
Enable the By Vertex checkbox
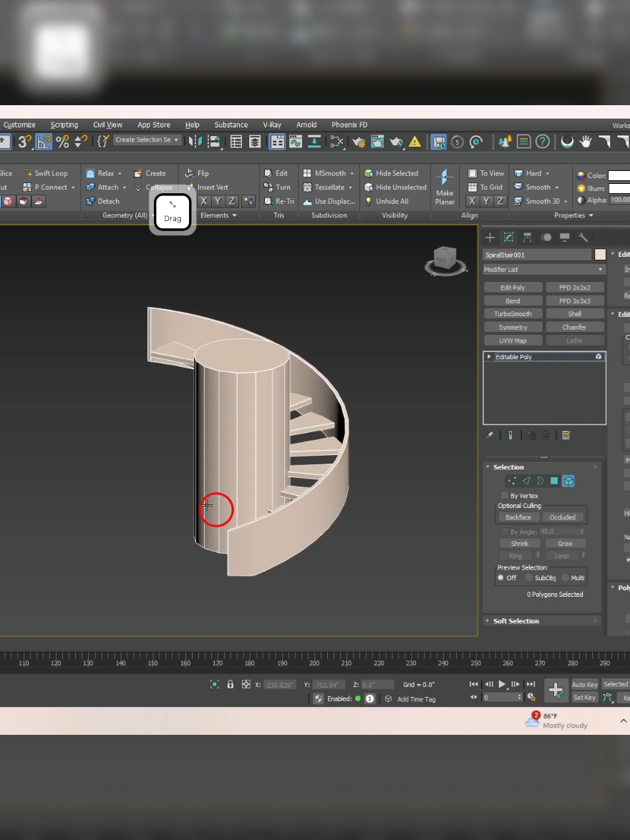[504, 495]
